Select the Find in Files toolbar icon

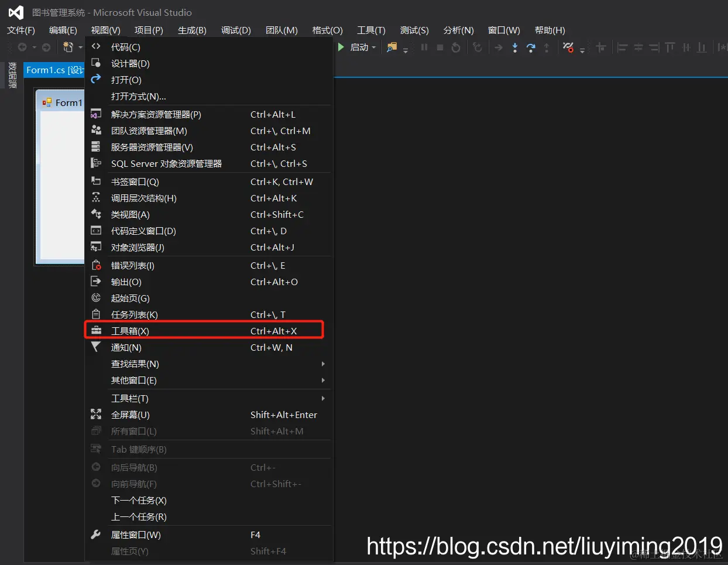click(393, 47)
